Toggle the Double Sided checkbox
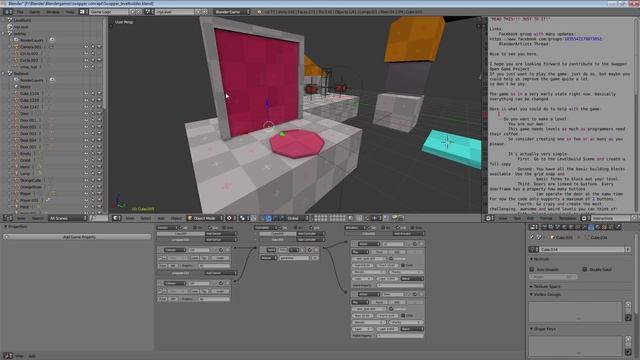The height and width of the screenshot is (360, 640). pos(585,269)
